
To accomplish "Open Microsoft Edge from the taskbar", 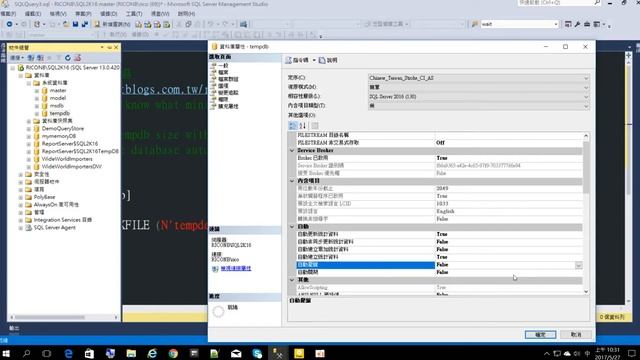I will 68,353.
